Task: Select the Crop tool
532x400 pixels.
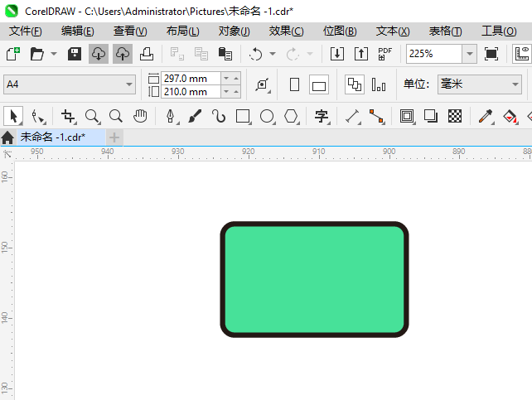Action: coord(68,116)
